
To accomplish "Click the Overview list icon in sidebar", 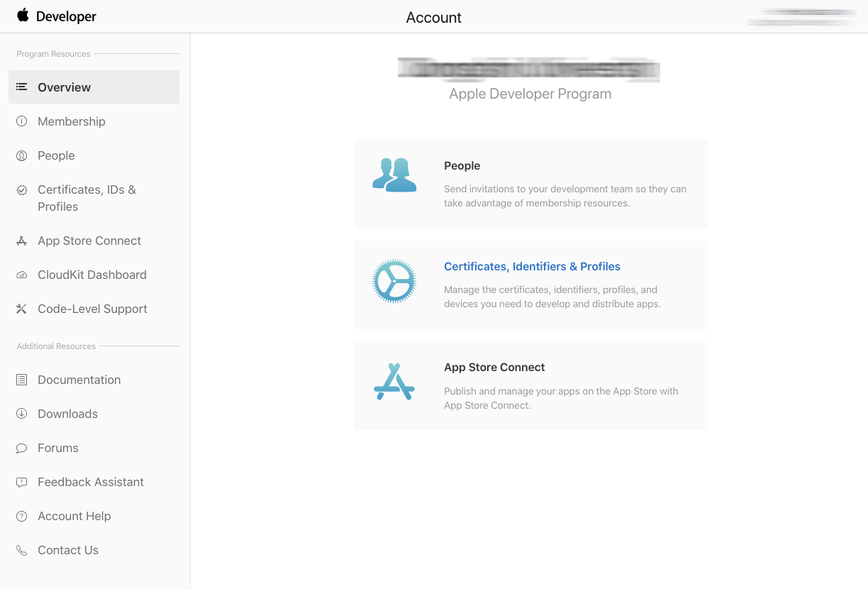I will pyautogui.click(x=22, y=87).
